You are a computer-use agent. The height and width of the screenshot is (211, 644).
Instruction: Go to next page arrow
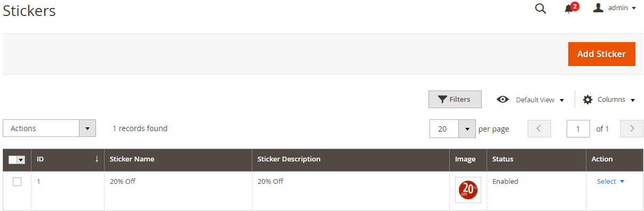632,128
